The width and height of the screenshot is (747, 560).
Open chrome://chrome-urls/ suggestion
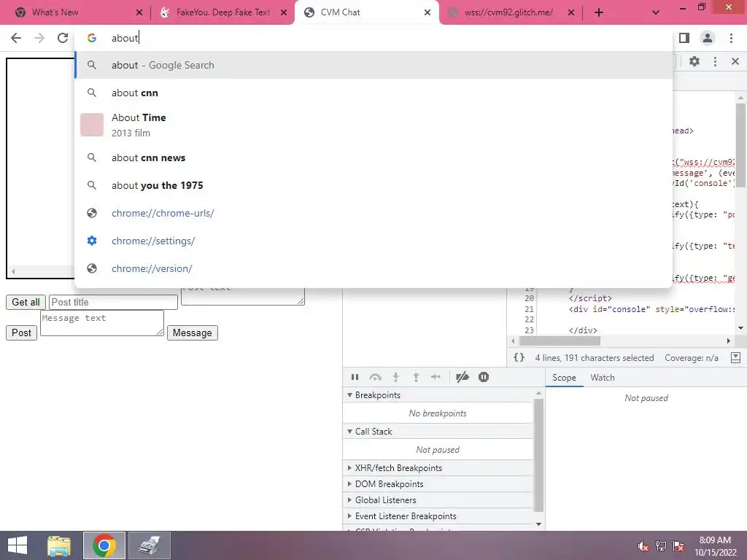point(373,213)
